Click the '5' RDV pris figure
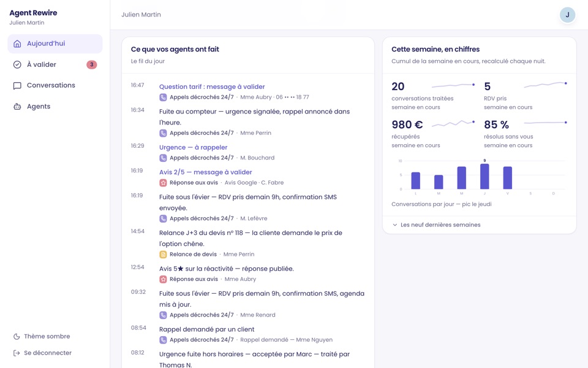Image resolution: width=588 pixels, height=368 pixels. coord(487,86)
